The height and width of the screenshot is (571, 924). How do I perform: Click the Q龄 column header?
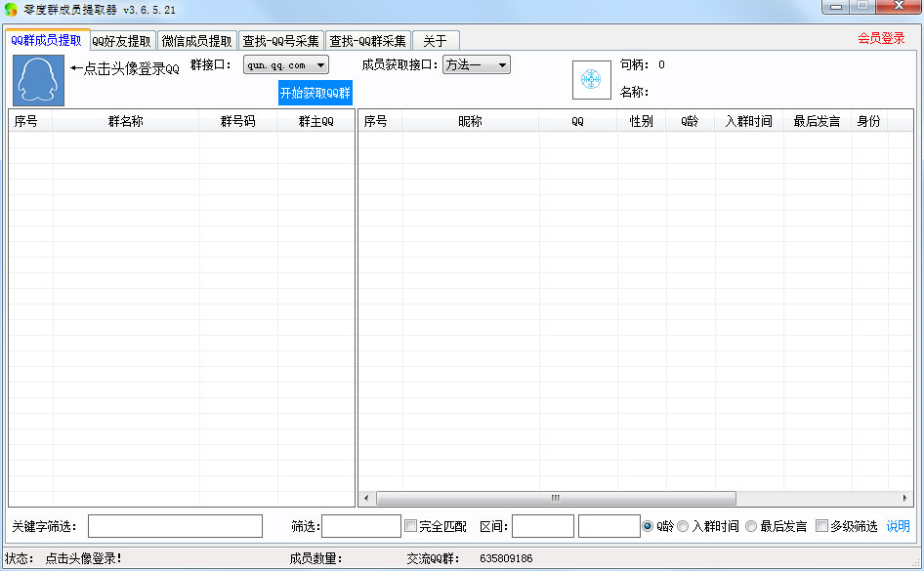click(x=690, y=121)
